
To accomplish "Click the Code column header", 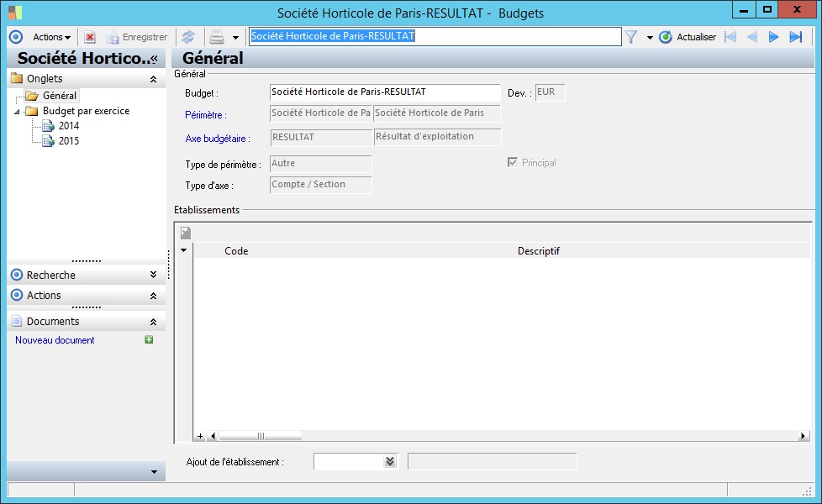I will click(236, 251).
